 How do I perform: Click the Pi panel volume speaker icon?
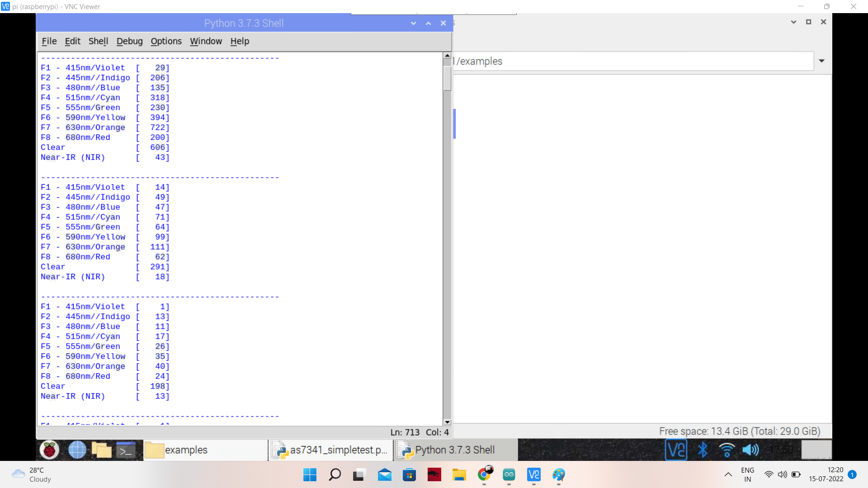(750, 450)
